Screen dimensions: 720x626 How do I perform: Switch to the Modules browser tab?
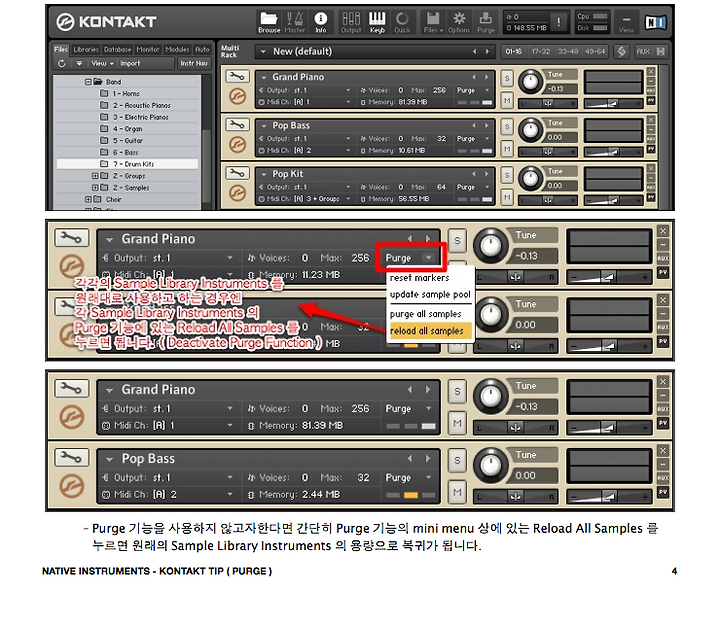[x=177, y=49]
